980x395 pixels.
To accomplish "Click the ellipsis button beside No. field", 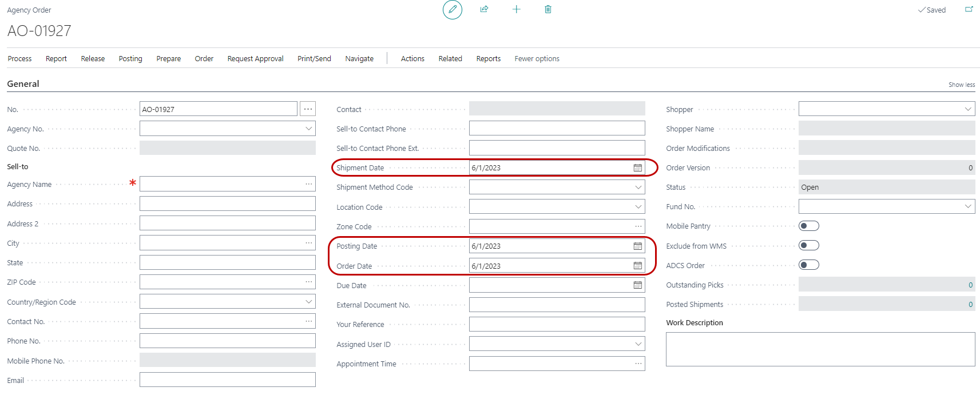I will click(308, 109).
